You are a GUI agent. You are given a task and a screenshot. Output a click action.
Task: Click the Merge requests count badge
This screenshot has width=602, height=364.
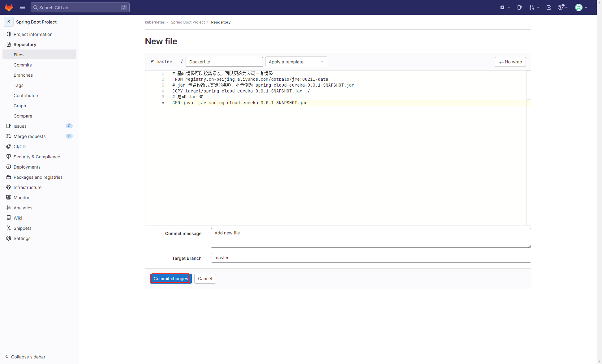click(69, 136)
